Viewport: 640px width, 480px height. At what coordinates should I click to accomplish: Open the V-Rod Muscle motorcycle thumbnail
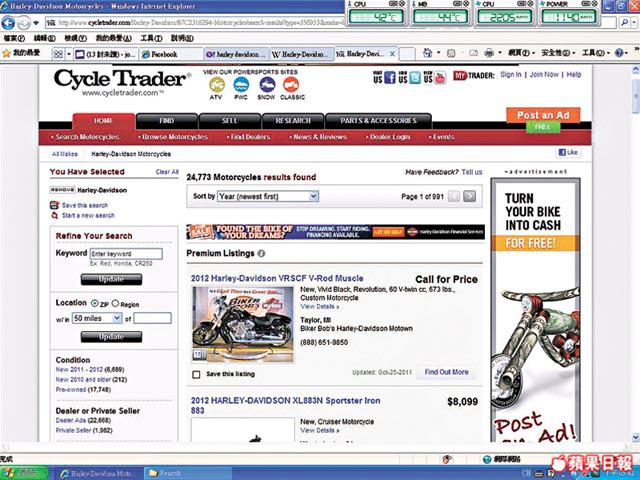click(243, 324)
